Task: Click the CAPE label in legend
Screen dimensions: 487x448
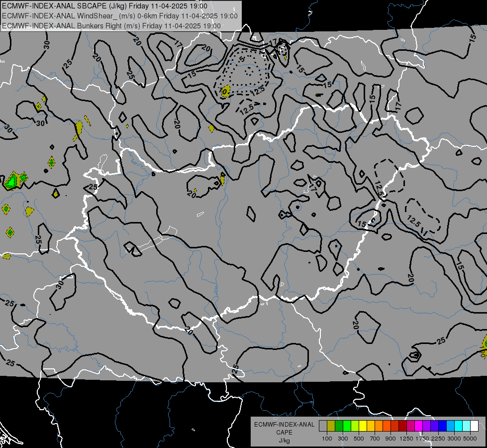Action: (x=284, y=433)
